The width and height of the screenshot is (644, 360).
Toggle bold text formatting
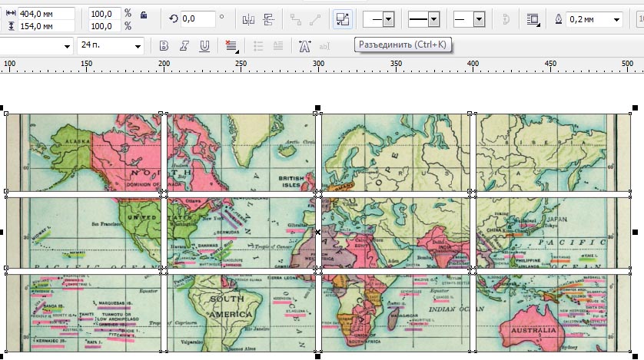coord(164,46)
